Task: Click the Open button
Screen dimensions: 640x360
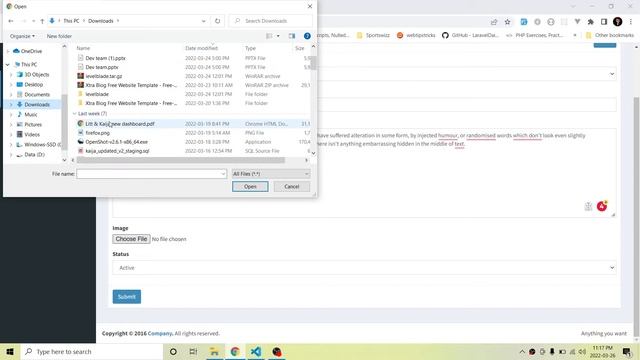Action: [250, 187]
